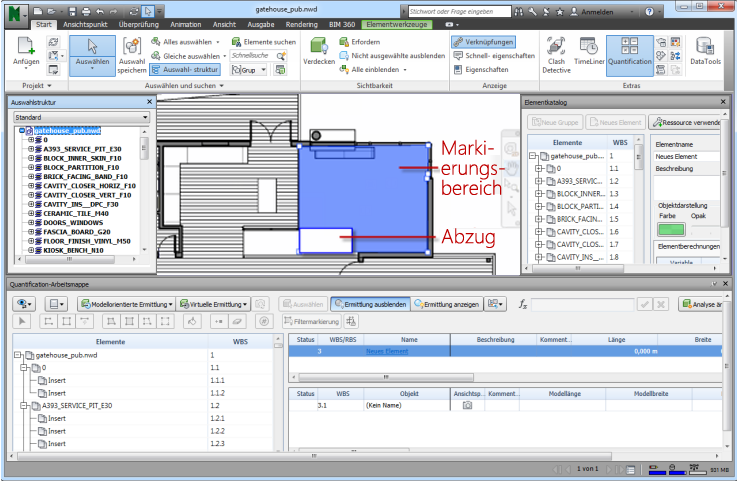The height and width of the screenshot is (481, 737).
Task: Collapse gatehouse_pub.nwd in workbook tree
Action: pos(18,355)
